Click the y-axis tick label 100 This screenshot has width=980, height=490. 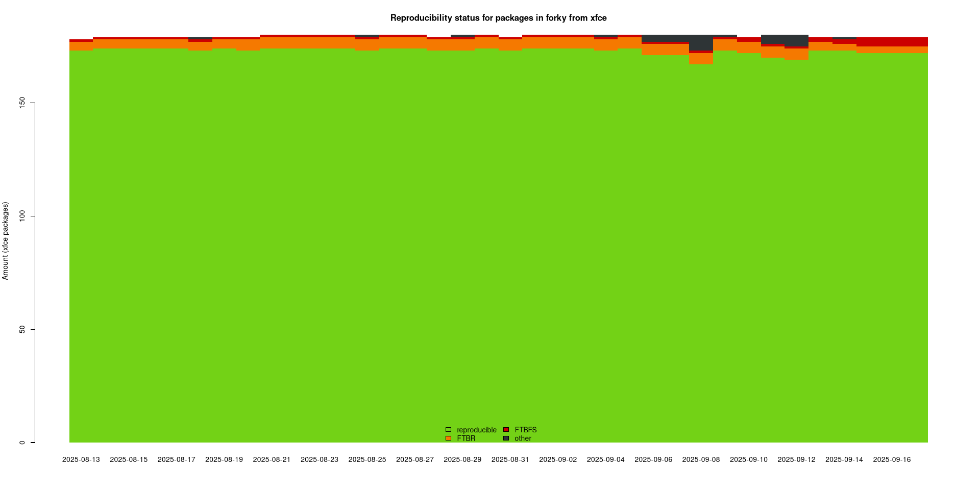[22, 216]
